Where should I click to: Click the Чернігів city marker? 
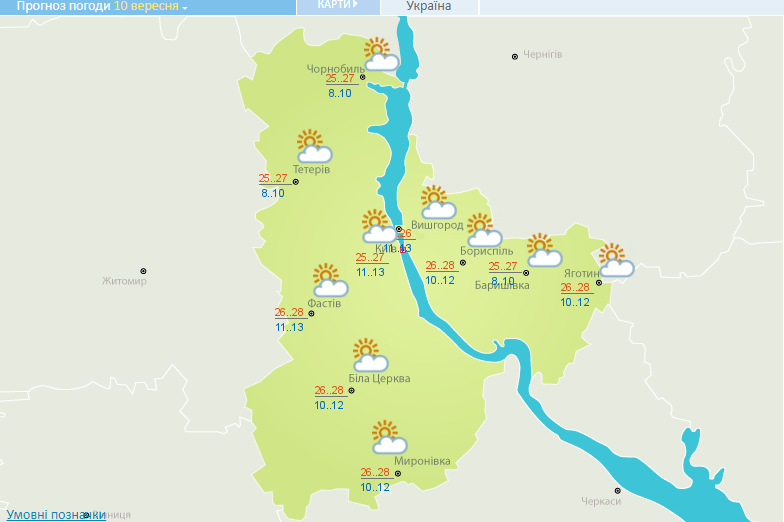[x=515, y=57]
